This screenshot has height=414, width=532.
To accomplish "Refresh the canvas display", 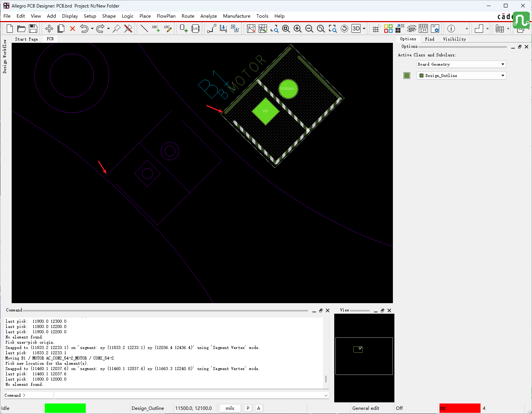I will click(344, 29).
